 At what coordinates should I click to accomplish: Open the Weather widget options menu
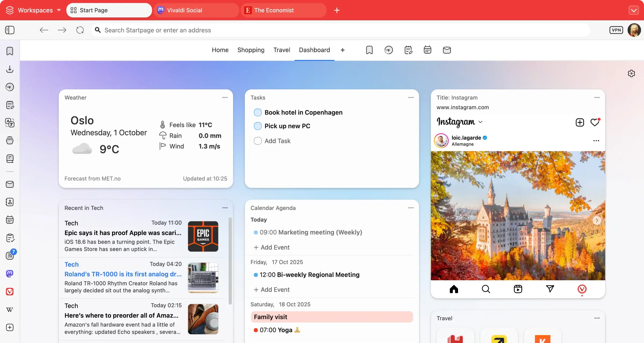[225, 97]
